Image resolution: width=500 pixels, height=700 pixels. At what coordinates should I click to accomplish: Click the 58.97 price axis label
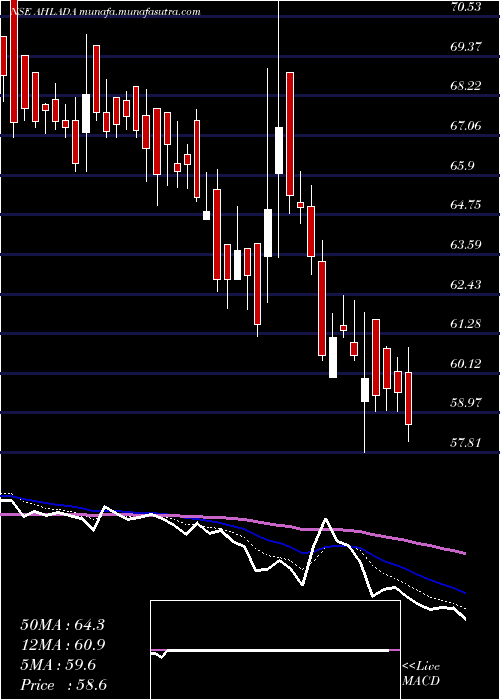pyautogui.click(x=466, y=403)
